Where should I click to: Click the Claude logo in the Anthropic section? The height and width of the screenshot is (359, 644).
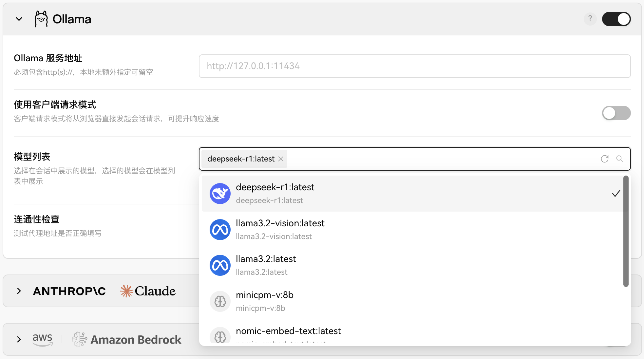[147, 291]
